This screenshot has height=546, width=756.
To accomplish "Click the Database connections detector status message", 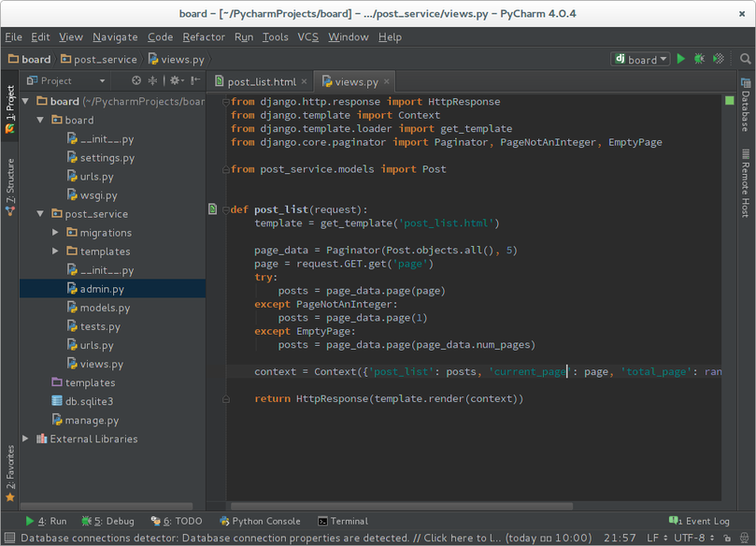I will [307, 538].
